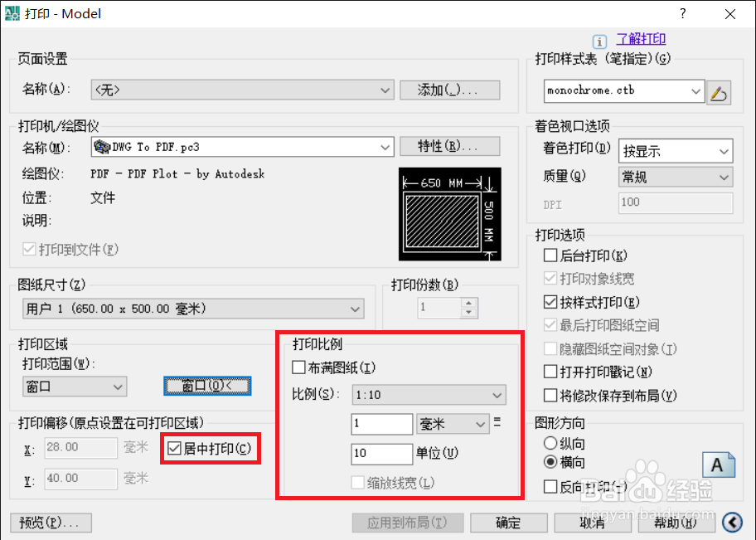
Task: Click the 窗口(O) button to pick area
Action: pyautogui.click(x=208, y=386)
